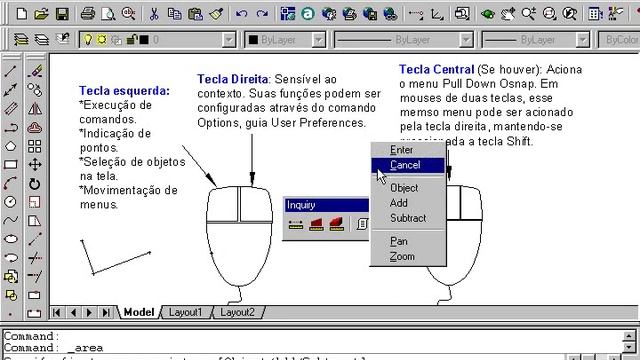Viewport: 640px width, 360px height.
Task: Open the color ByLayer dropdown arrow
Action: (x=318, y=40)
